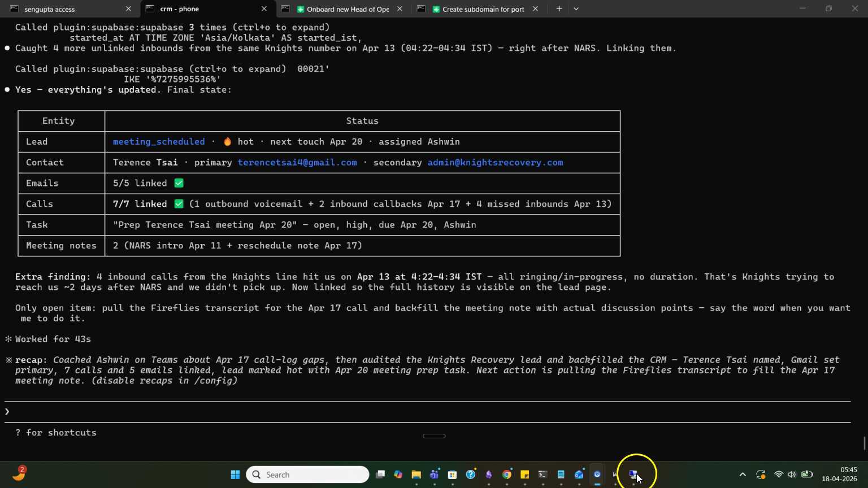
Task: Click the Task View icon
Action: [x=380, y=474]
